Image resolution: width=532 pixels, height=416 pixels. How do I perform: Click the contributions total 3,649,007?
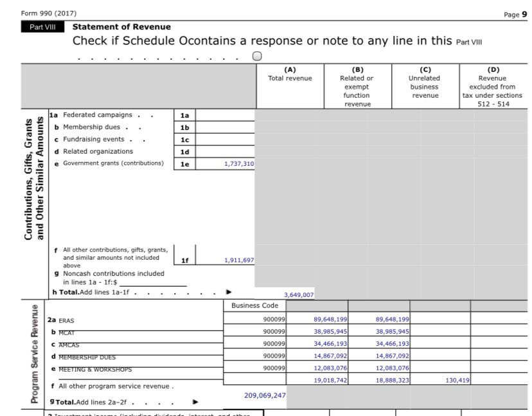point(299,294)
